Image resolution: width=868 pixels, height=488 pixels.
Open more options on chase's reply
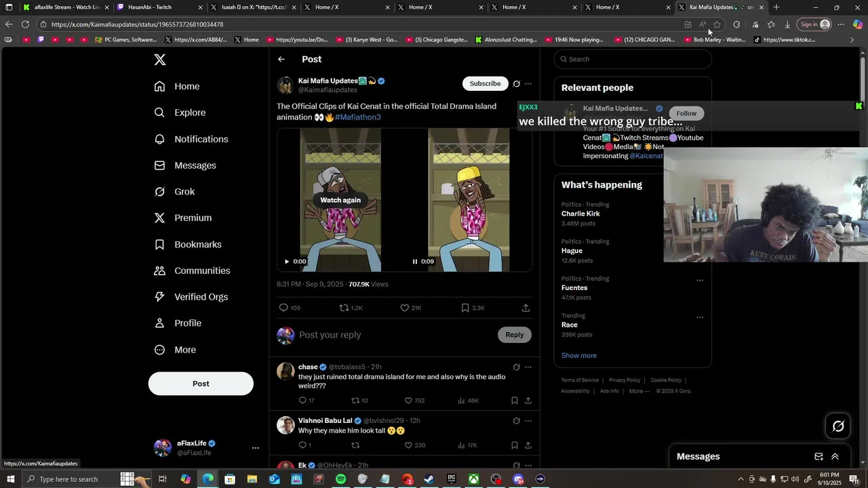point(528,367)
